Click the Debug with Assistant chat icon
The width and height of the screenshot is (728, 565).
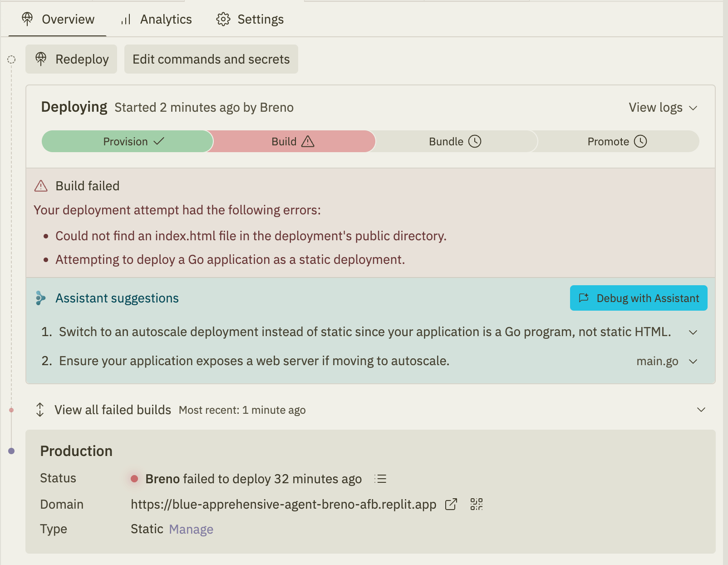pos(584,298)
